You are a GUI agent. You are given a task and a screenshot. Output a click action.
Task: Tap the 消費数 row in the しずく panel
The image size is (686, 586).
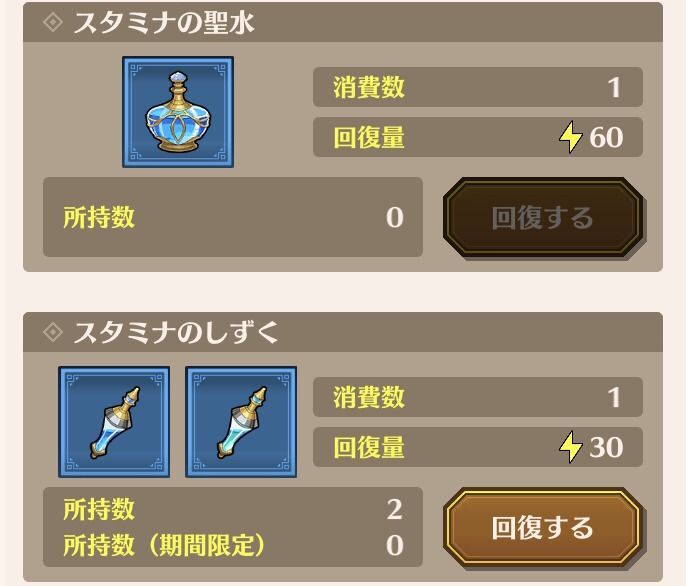pyautogui.click(x=478, y=397)
